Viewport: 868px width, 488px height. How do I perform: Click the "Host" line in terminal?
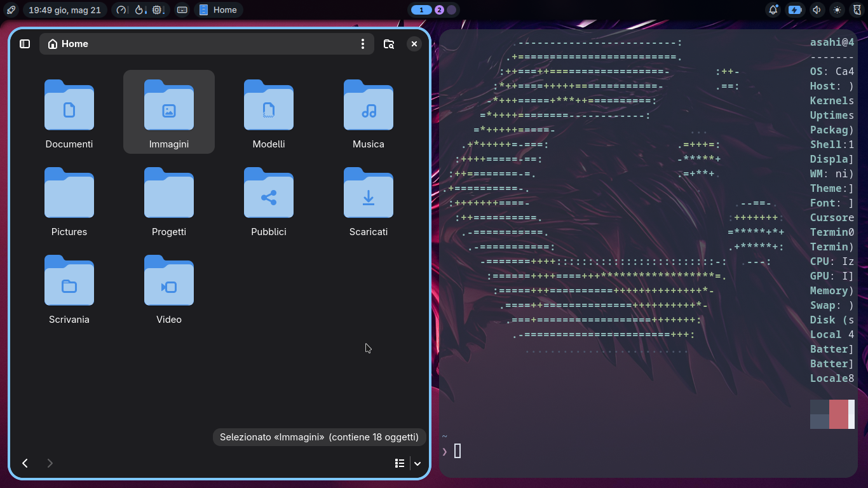832,86
